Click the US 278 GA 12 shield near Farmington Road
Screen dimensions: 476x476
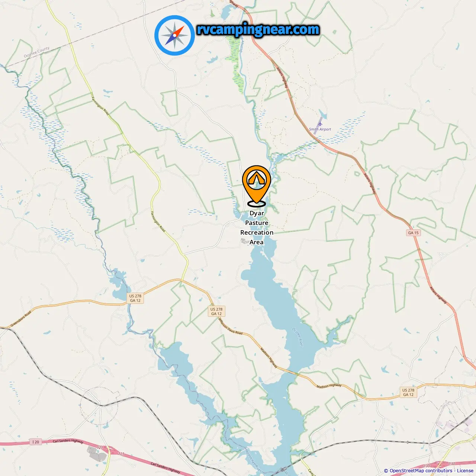[135, 298]
